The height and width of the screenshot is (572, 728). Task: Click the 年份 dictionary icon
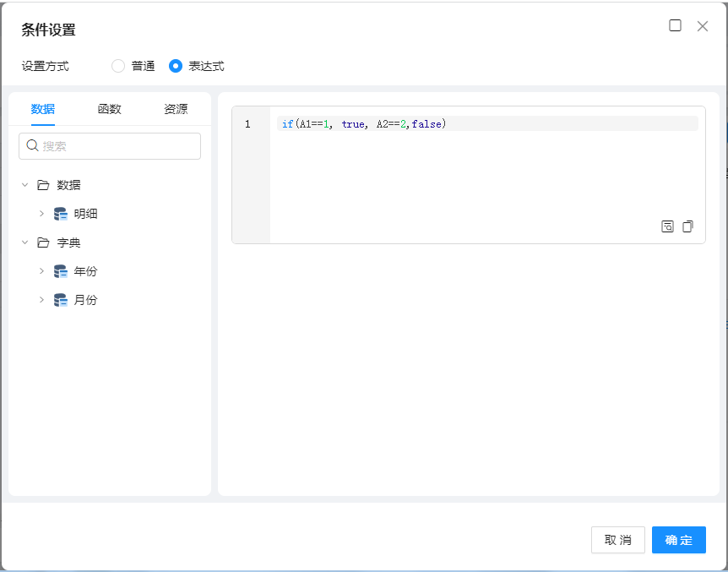pyautogui.click(x=61, y=271)
